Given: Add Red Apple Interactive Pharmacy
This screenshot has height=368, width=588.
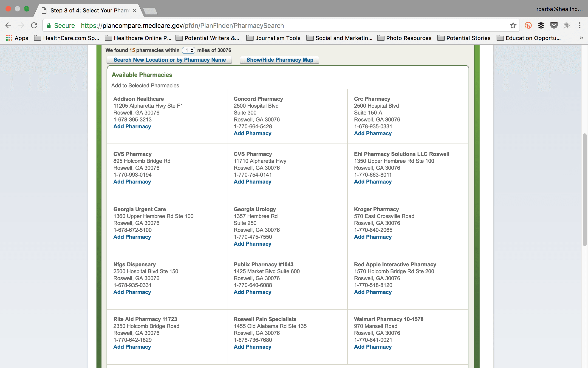Looking at the screenshot, I should (x=373, y=292).
